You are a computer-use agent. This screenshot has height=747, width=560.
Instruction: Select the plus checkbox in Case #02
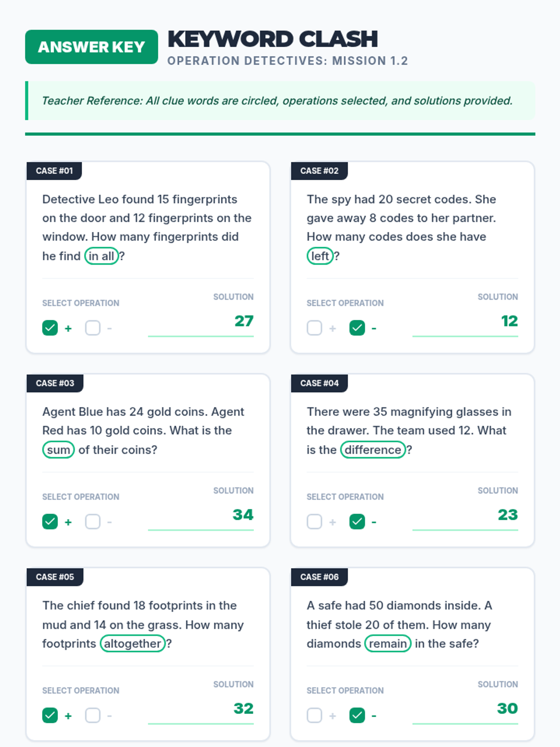click(x=315, y=328)
